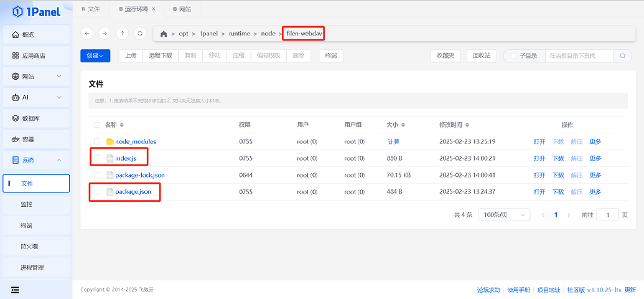Collapse the sidebar with the bottom menu icon

click(x=15, y=290)
